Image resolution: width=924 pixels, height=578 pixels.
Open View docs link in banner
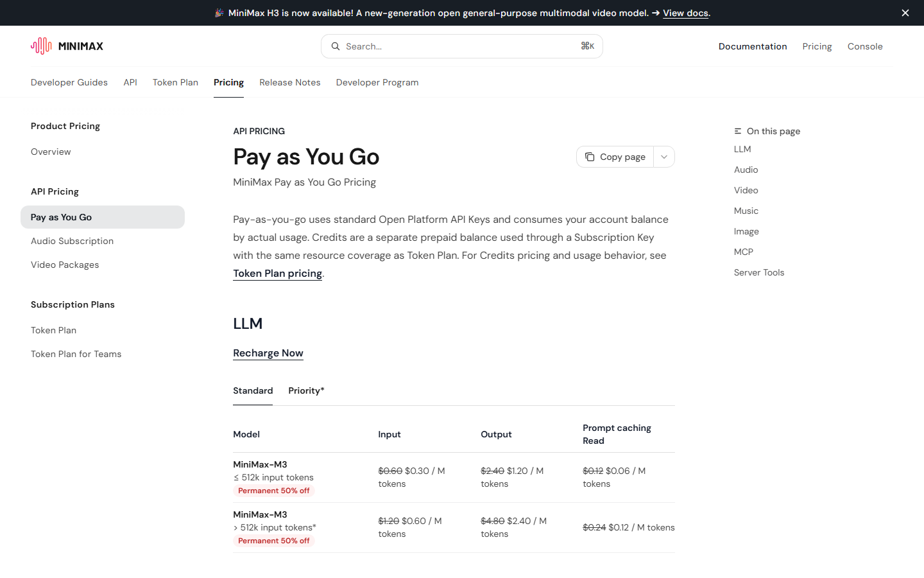tap(686, 13)
